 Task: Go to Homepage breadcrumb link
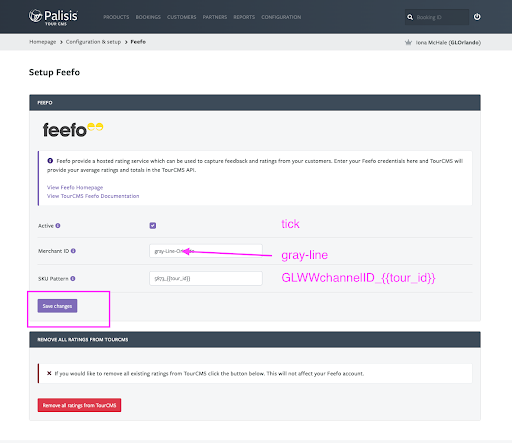[43, 42]
